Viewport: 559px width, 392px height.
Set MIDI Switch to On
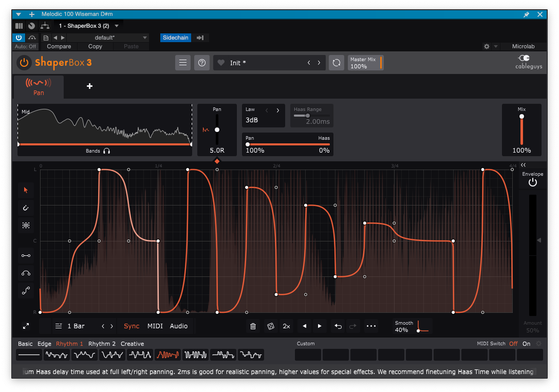point(526,344)
